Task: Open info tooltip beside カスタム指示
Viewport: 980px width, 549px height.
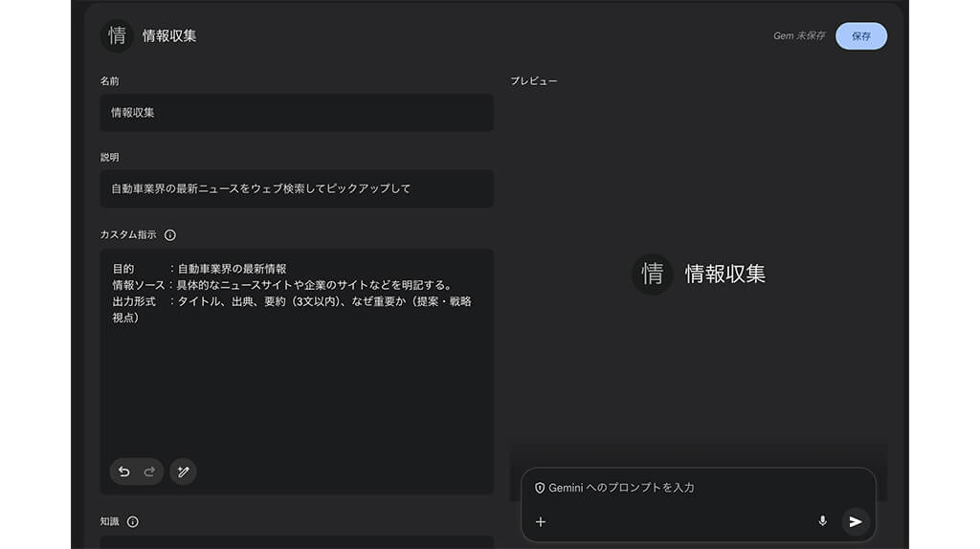Action: pos(170,234)
